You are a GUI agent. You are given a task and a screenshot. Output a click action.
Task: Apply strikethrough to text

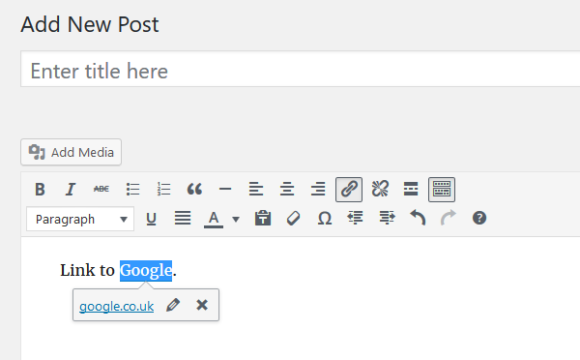pos(101,189)
